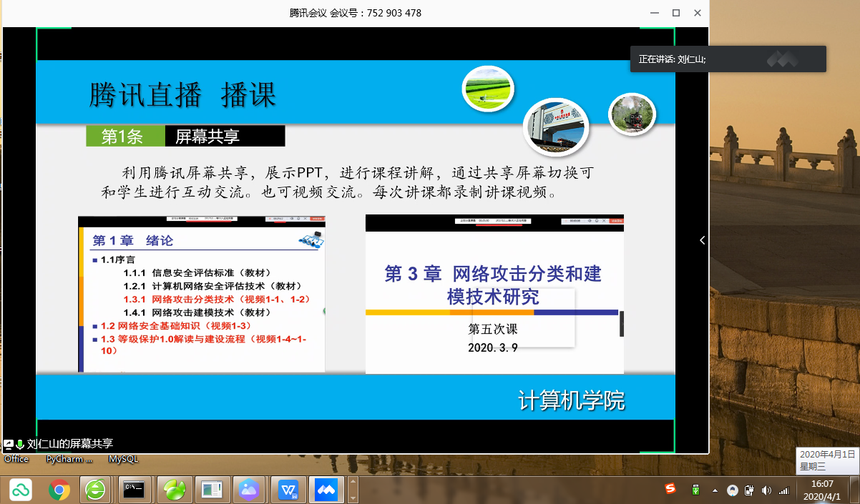Image resolution: width=860 pixels, height=504 pixels.
Task: Click the green leaf app taskbar icon
Action: pos(174,490)
